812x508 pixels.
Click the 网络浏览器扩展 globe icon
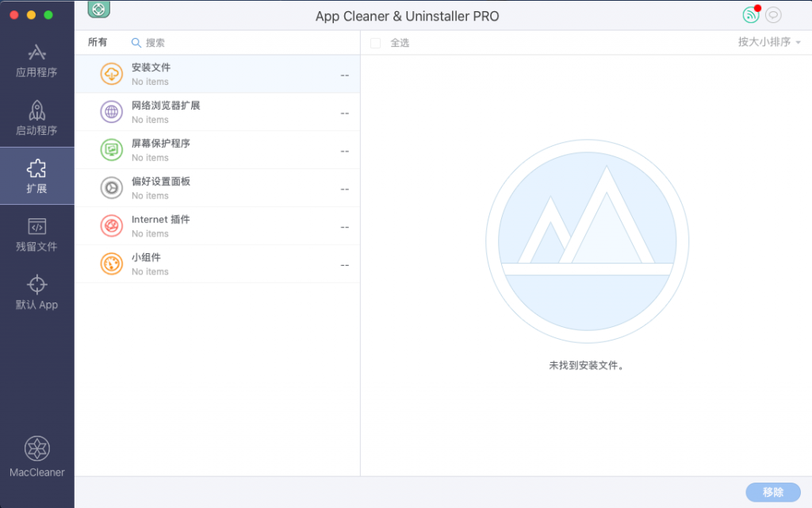pos(111,112)
